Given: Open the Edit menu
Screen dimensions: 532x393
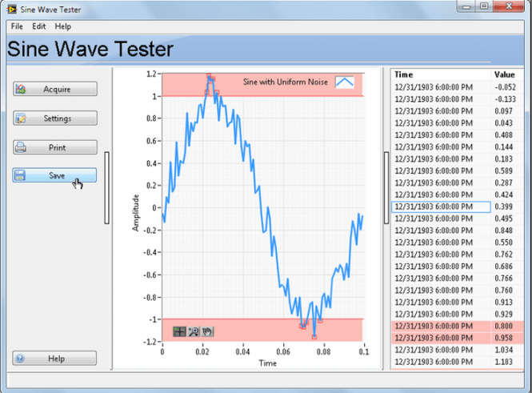Looking at the screenshot, I should 39,26.
